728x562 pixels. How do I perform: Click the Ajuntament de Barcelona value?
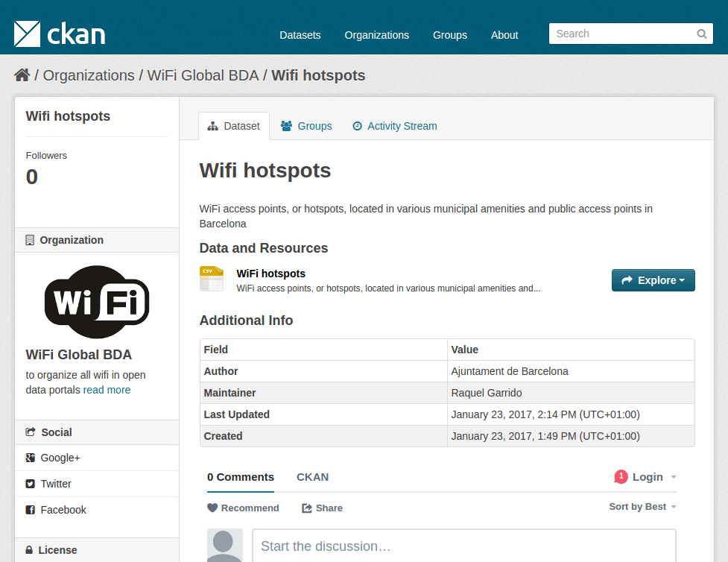tap(510, 371)
